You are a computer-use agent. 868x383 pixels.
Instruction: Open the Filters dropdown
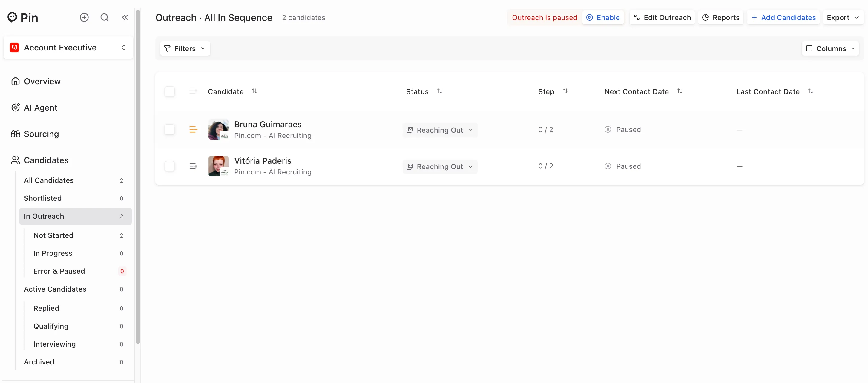click(185, 49)
